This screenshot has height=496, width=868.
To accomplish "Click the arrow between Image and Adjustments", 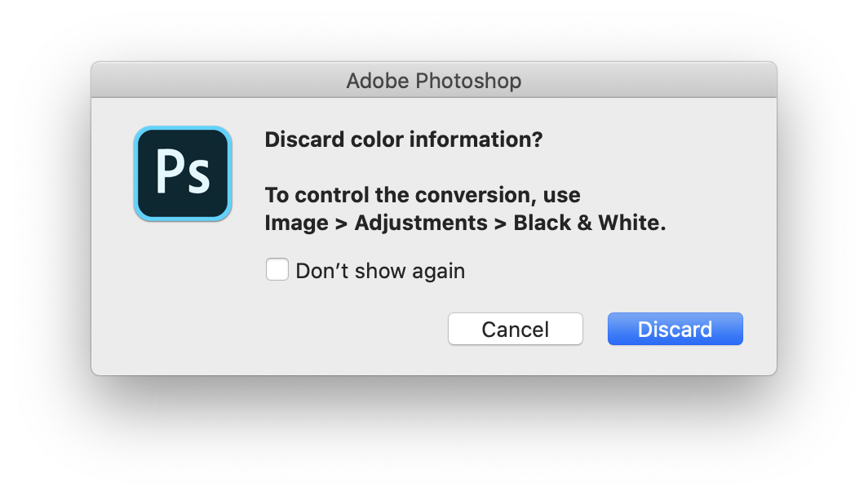I will click(341, 224).
